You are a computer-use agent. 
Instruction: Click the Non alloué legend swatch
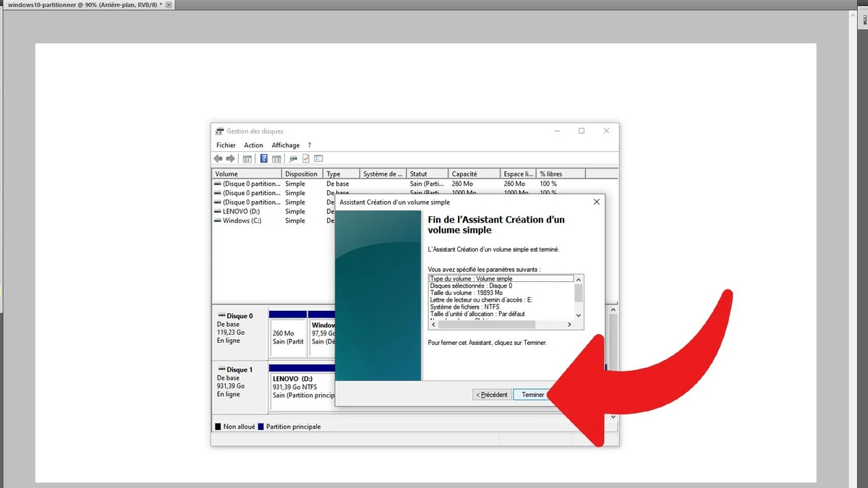(217, 426)
